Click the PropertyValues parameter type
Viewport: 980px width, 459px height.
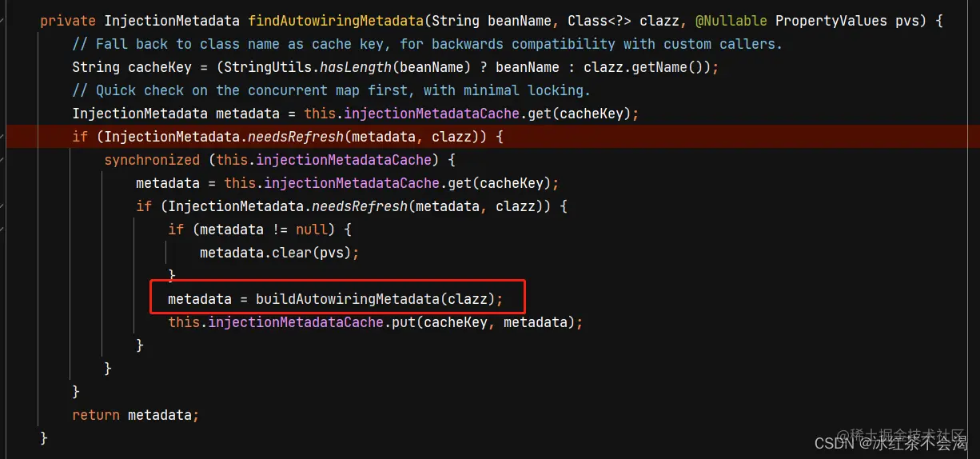pos(831,21)
